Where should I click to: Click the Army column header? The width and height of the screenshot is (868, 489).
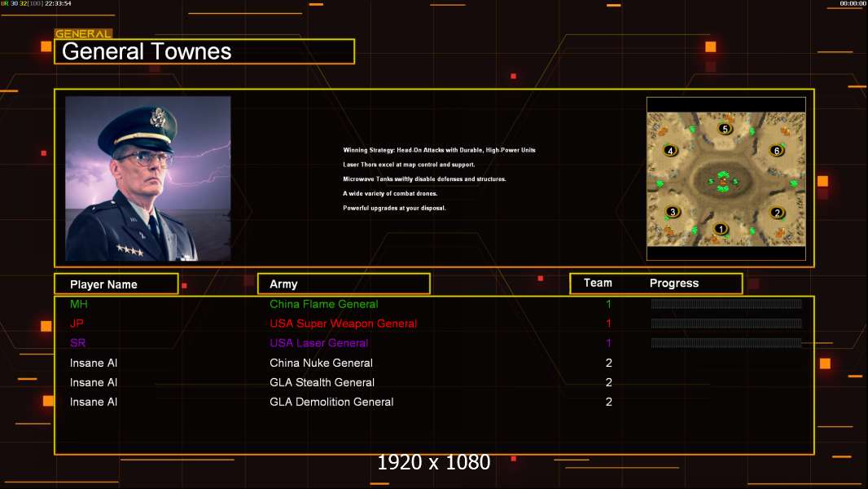344,284
